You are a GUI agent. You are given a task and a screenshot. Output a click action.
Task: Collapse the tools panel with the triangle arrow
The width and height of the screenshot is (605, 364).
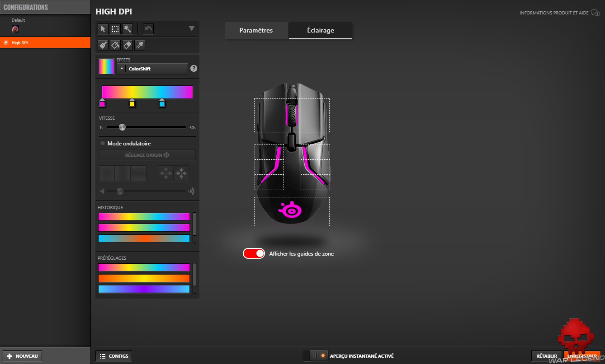pyautogui.click(x=191, y=28)
